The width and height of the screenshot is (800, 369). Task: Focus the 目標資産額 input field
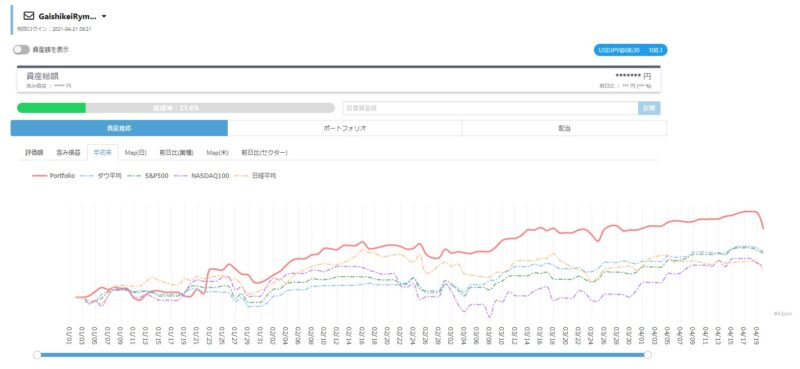coord(490,108)
